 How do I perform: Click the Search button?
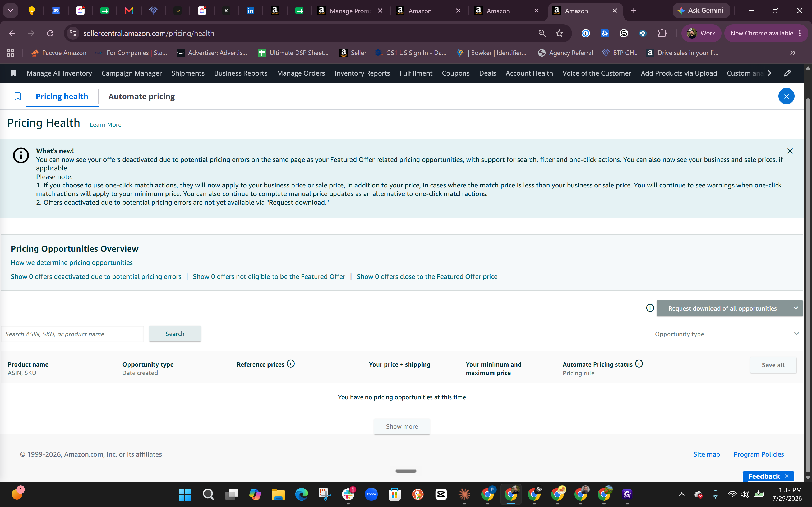[x=175, y=334]
